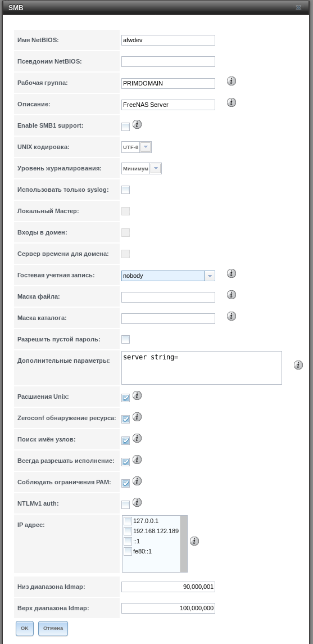Open help icon for Маска файла
Screen dimensions: 313x644
point(232,295)
